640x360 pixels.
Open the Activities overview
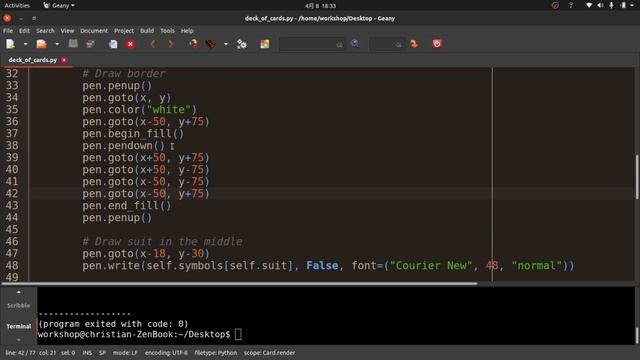pyautogui.click(x=17, y=6)
